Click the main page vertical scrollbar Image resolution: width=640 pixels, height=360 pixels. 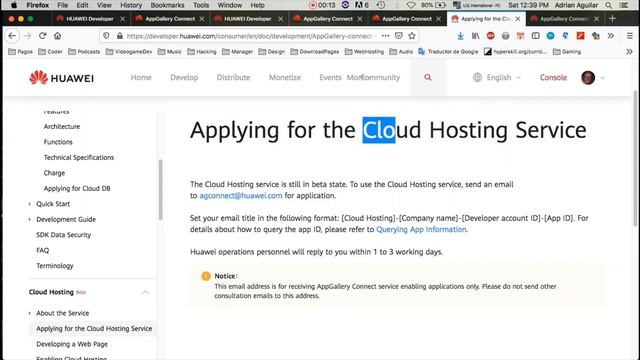tap(635, 158)
